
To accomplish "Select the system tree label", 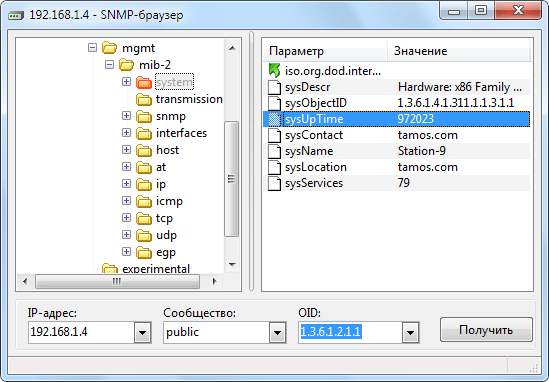I will pos(174,82).
